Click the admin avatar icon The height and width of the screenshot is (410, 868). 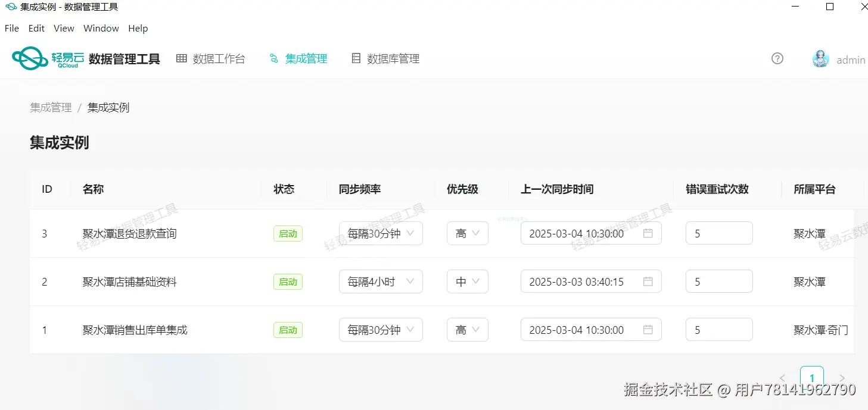click(820, 58)
